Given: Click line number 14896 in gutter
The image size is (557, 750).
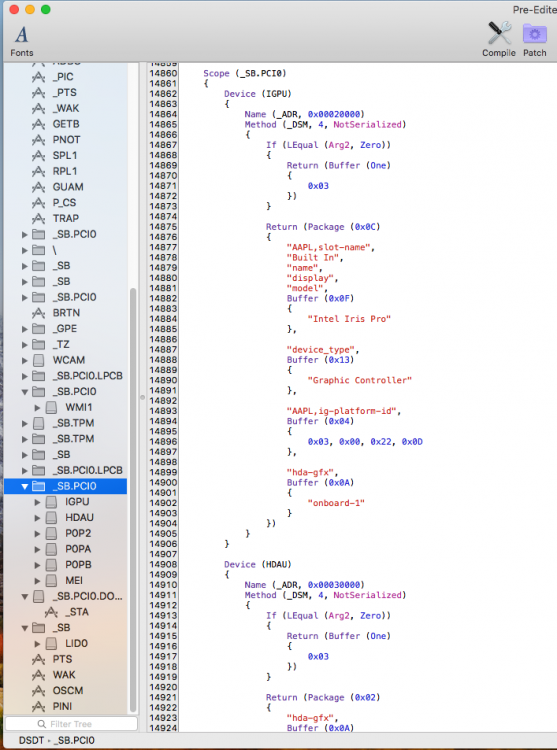Looking at the screenshot, I should click(163, 441).
